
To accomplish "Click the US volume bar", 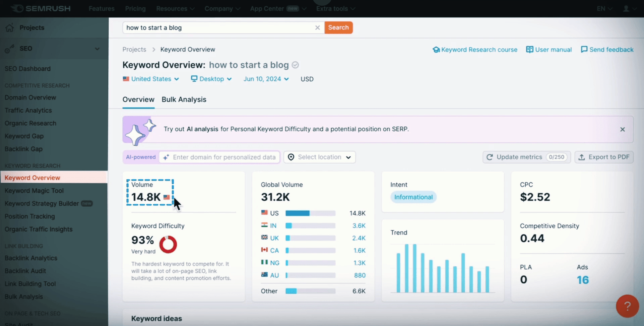I will (x=310, y=213).
